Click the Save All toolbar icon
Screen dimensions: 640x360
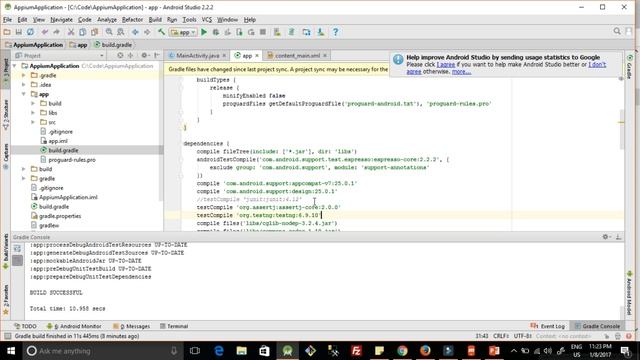click(x=19, y=32)
